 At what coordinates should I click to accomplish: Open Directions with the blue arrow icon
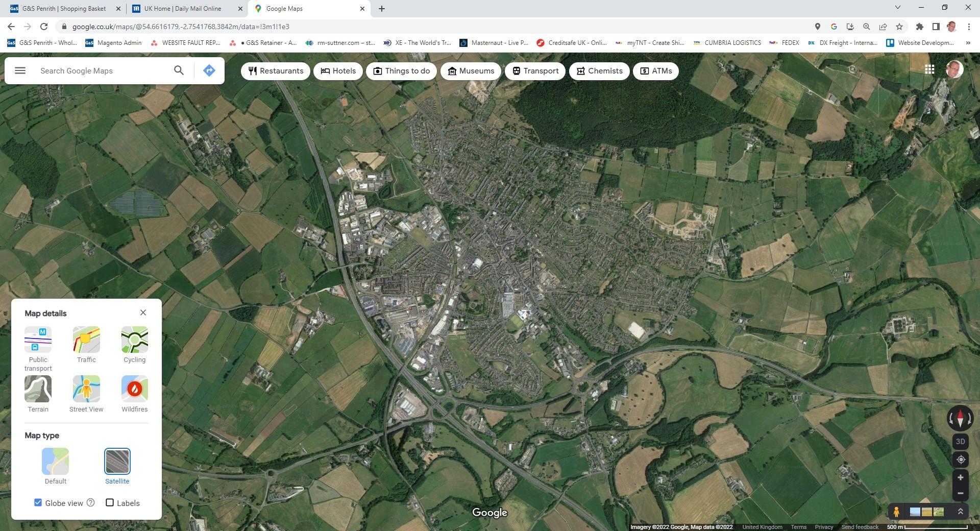[x=209, y=70]
